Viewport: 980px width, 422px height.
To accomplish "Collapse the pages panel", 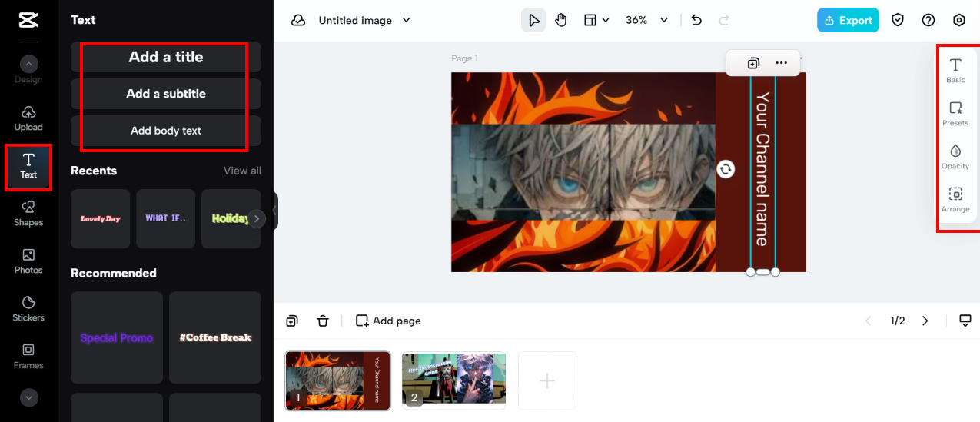I will click(x=965, y=321).
